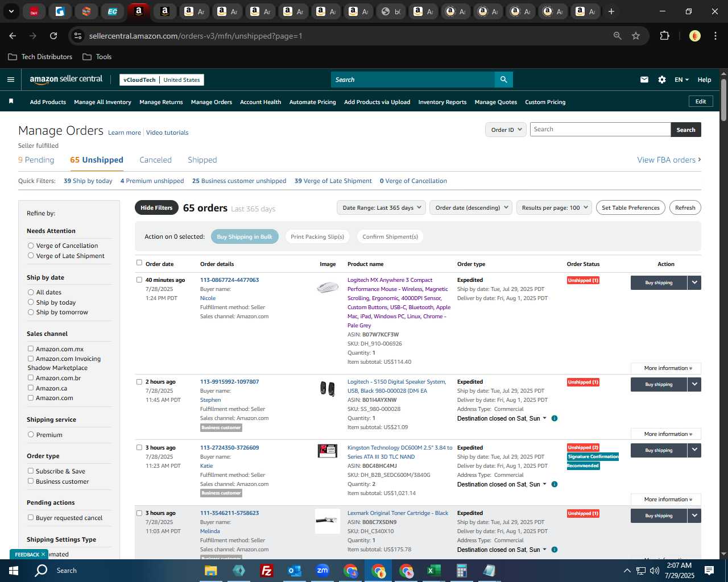Viewport: 728px width, 582px height.
Task: Select the All dates radio button
Action: coord(31,292)
